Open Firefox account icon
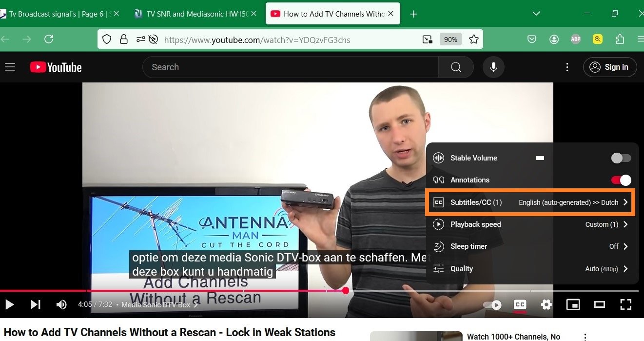The image size is (644, 341). point(554,40)
